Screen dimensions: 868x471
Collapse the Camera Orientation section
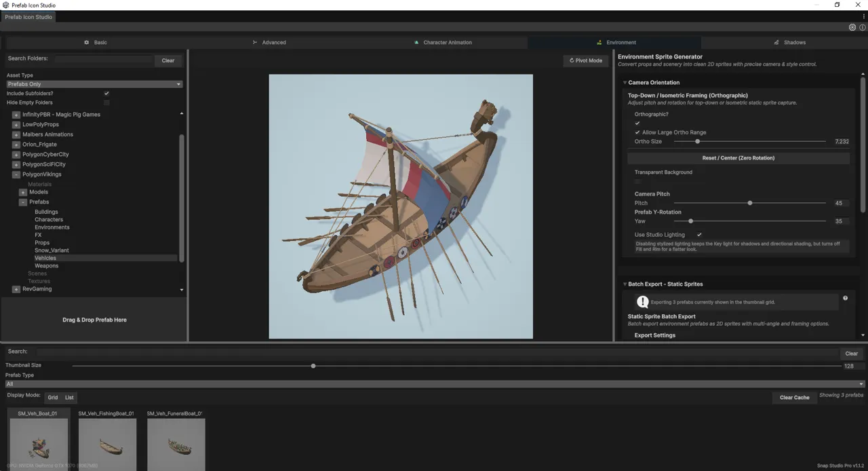click(x=625, y=83)
